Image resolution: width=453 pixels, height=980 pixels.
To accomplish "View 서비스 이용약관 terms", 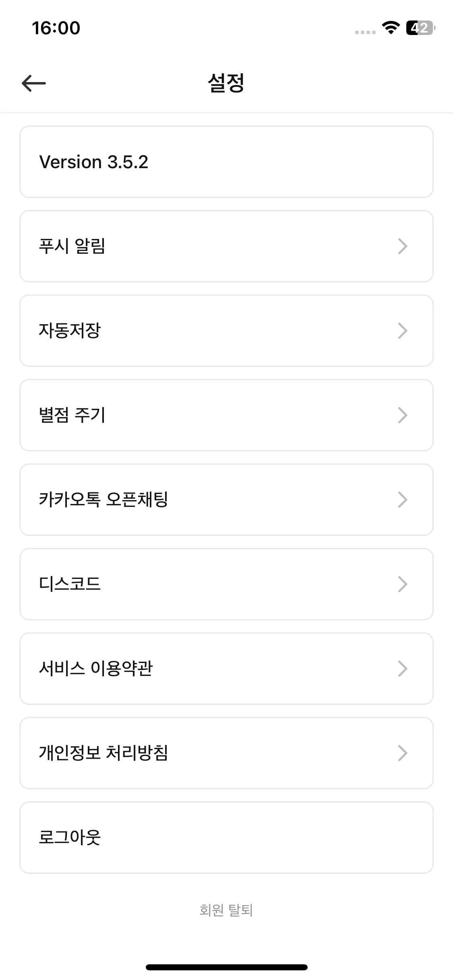I will point(226,669).
